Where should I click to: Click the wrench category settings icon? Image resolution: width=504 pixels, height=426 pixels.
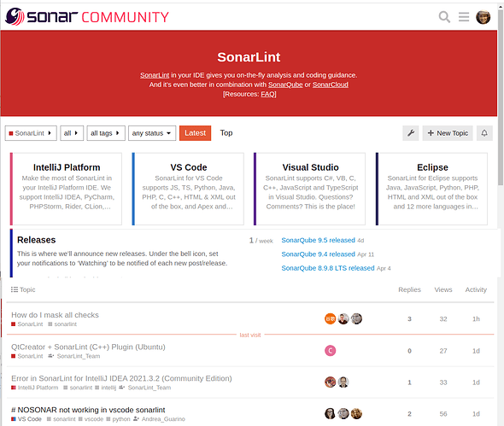(411, 133)
